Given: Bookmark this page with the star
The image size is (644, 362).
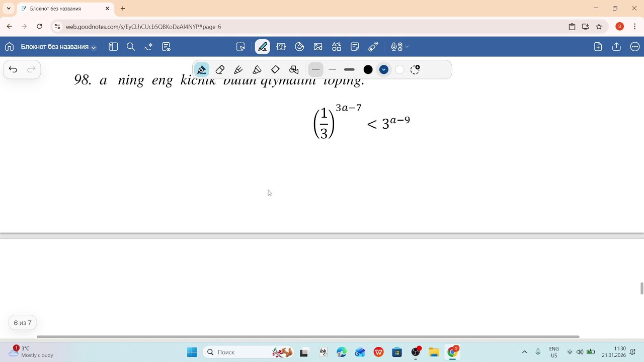Looking at the screenshot, I should [x=599, y=27].
